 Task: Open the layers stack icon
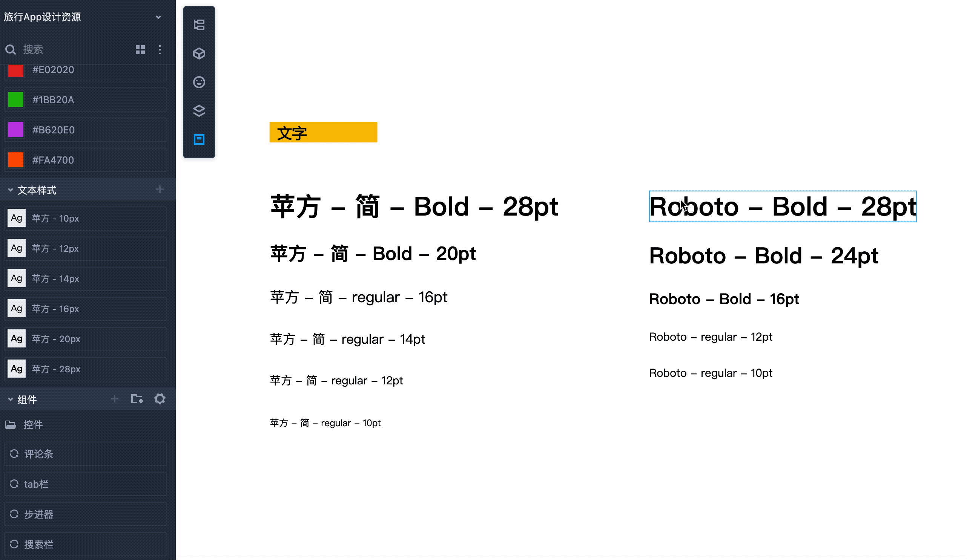(199, 111)
